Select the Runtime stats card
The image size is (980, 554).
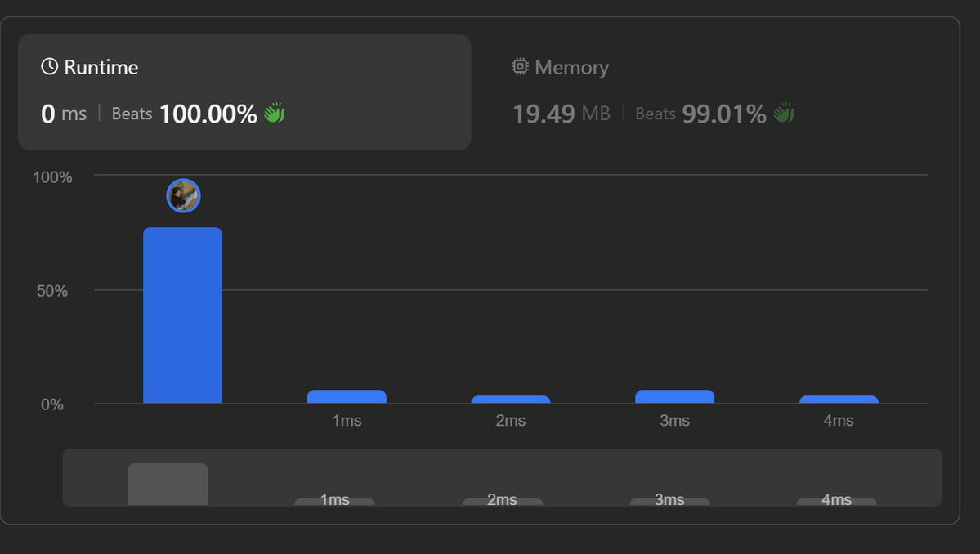click(244, 92)
